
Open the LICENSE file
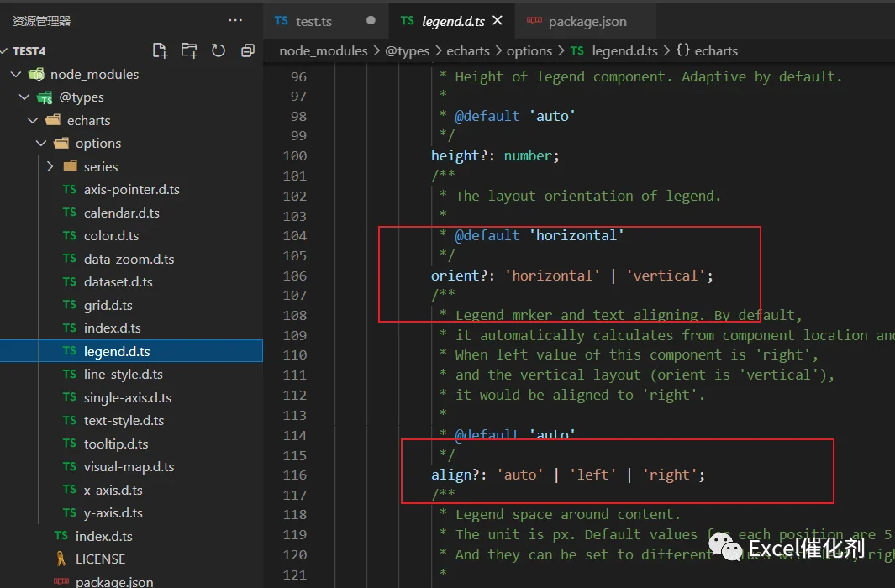click(x=131, y=559)
